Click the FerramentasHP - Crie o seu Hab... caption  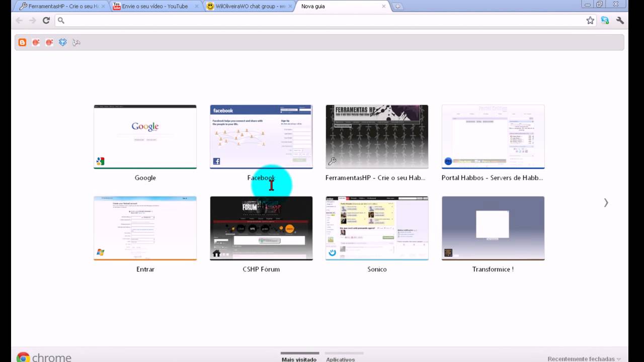click(x=375, y=178)
